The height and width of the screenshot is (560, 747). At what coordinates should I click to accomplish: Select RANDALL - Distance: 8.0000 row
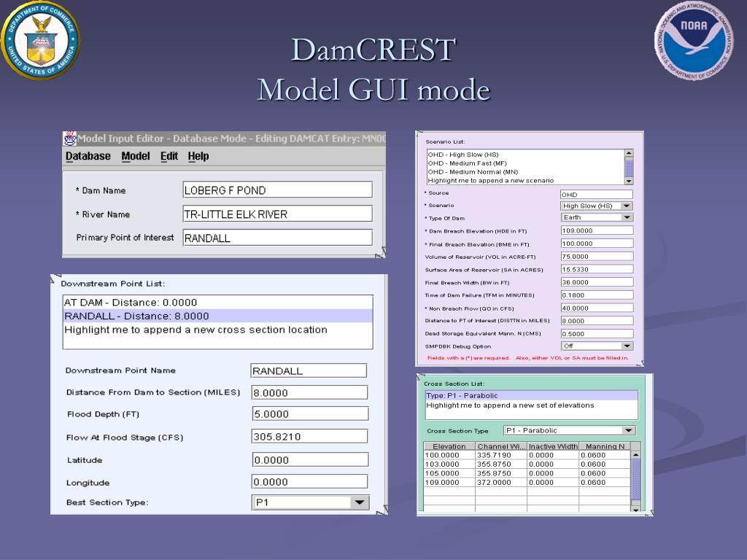pos(217,316)
